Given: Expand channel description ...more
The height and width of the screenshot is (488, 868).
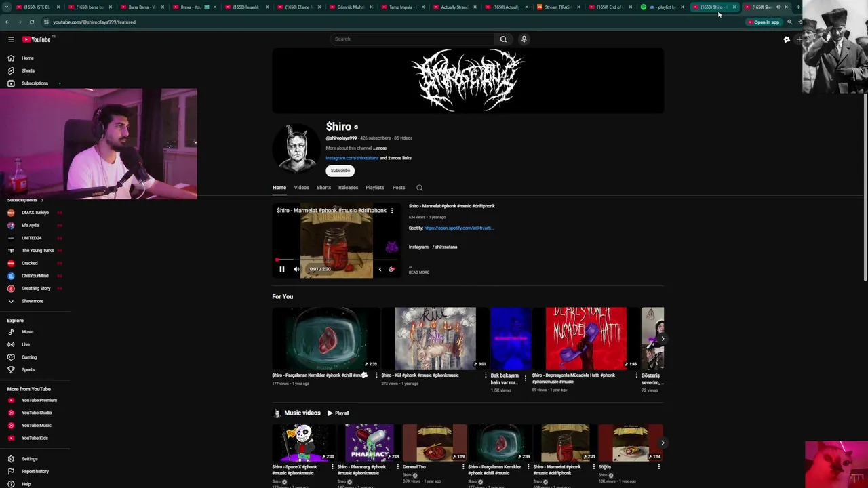Looking at the screenshot, I should 380,148.
